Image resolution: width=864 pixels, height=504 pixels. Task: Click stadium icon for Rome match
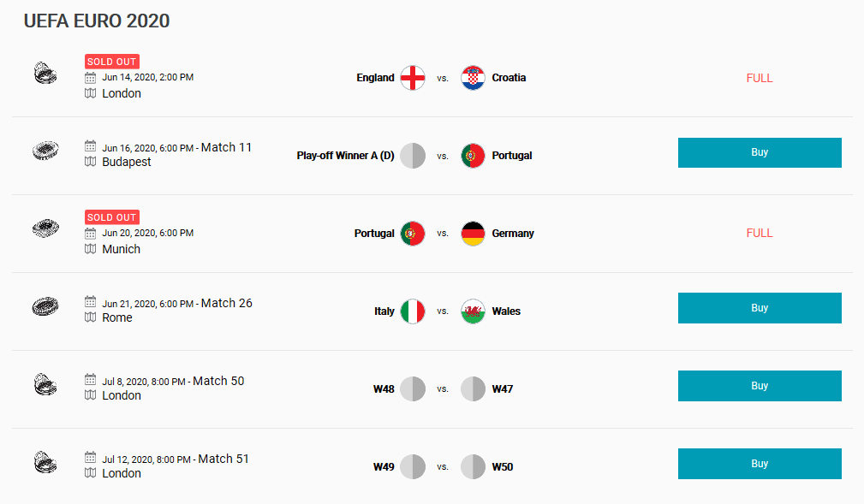[x=45, y=307]
